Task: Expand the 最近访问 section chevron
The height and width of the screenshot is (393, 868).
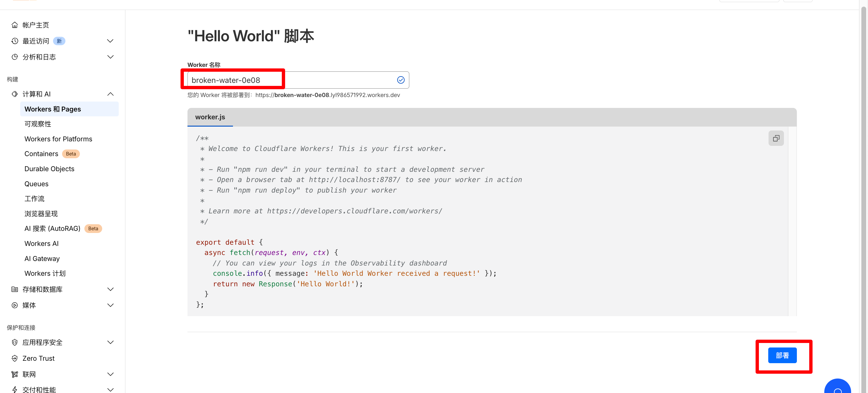Action: (x=110, y=41)
